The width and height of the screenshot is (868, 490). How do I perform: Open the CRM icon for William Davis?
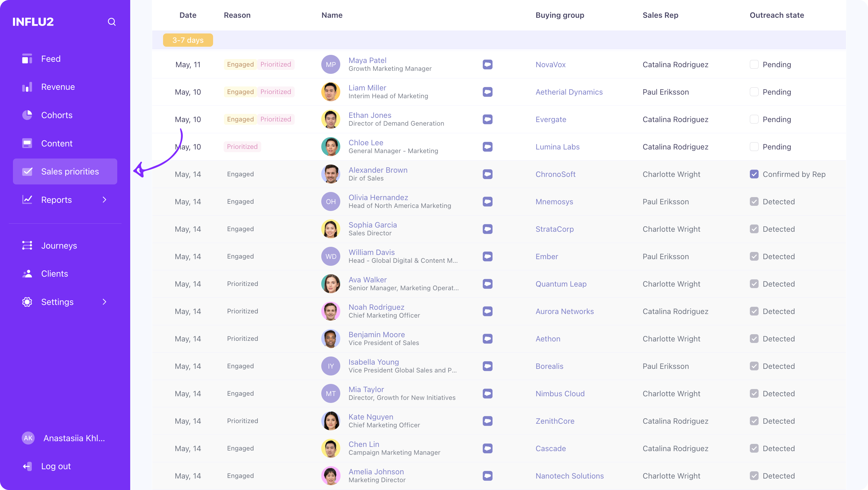pos(487,256)
